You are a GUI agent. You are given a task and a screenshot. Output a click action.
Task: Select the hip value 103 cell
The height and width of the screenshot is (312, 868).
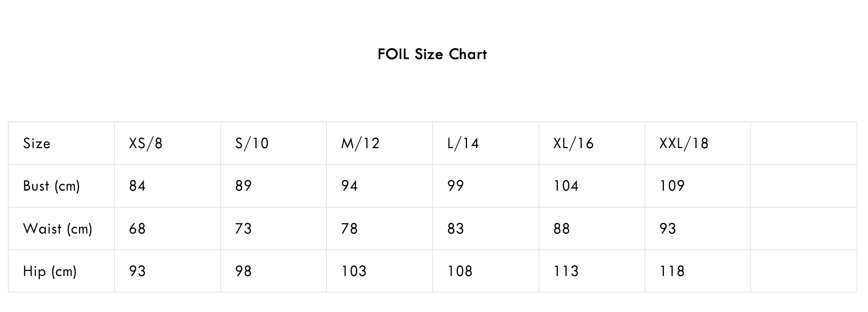(x=354, y=271)
